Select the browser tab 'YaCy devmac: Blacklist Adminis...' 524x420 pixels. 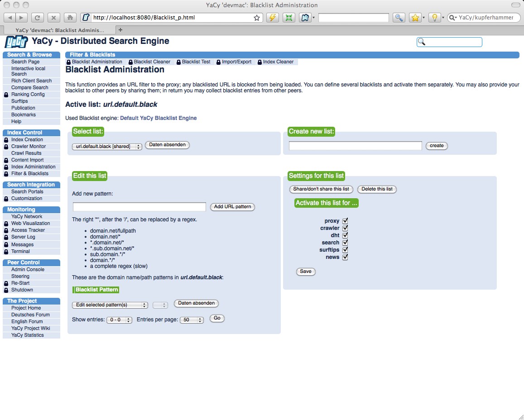coord(59,30)
